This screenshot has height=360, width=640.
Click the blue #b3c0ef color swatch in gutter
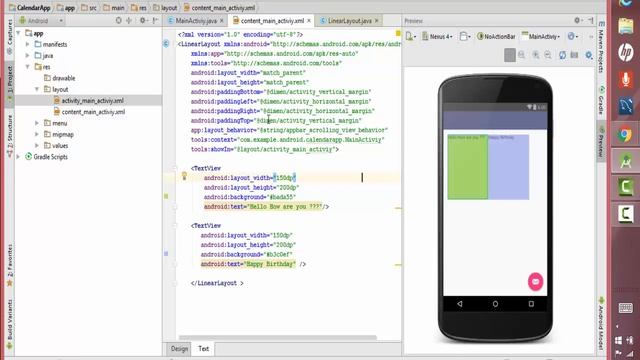click(166, 254)
